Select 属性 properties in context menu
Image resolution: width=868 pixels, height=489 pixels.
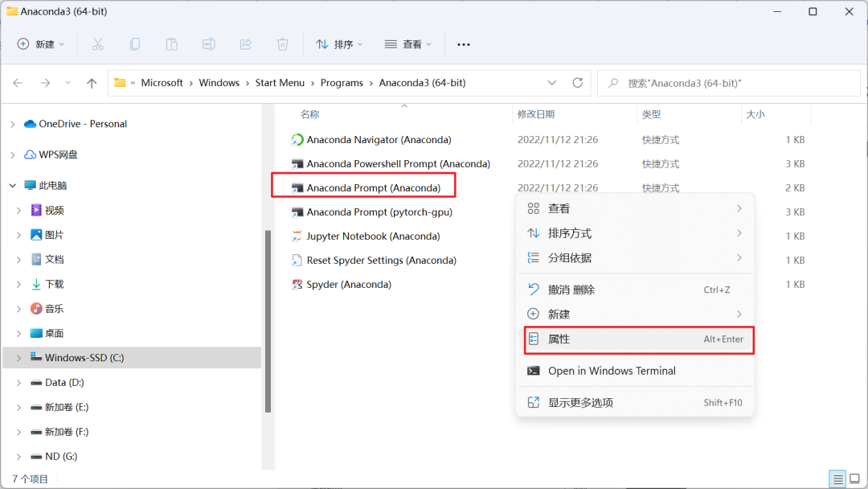[638, 339]
